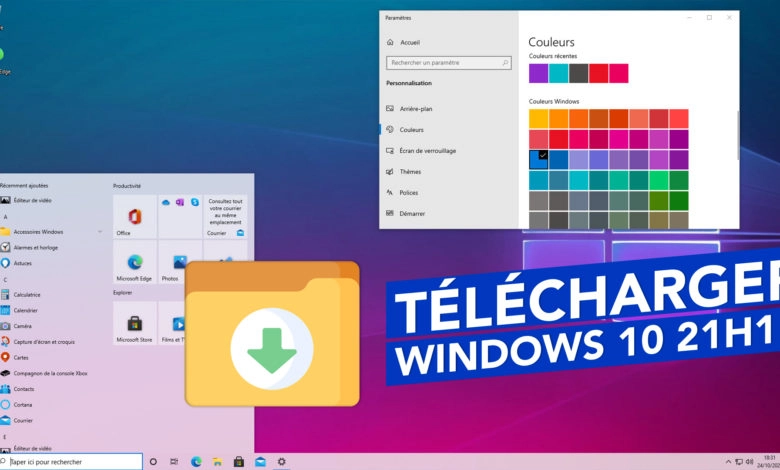Viewport: 780px width, 470px height.
Task: Open Task View on the taskbar
Action: pos(174,462)
